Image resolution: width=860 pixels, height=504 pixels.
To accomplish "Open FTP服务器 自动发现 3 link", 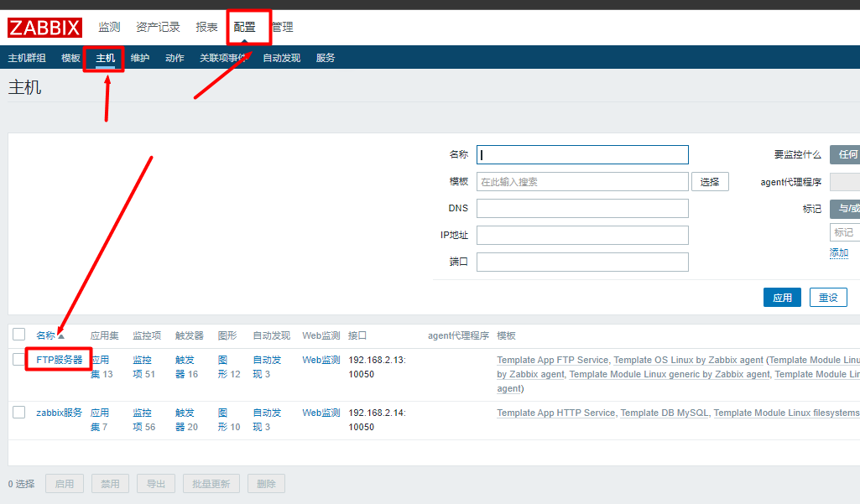I will pos(267,367).
